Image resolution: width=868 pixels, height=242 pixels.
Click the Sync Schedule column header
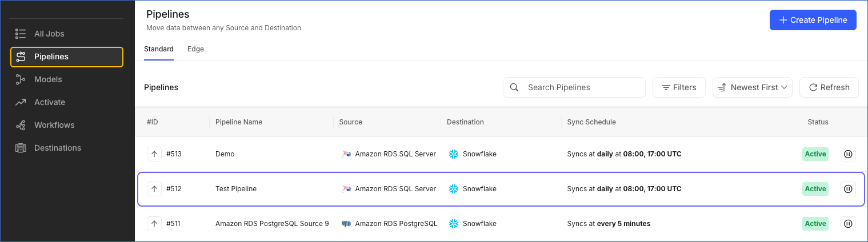coord(591,122)
